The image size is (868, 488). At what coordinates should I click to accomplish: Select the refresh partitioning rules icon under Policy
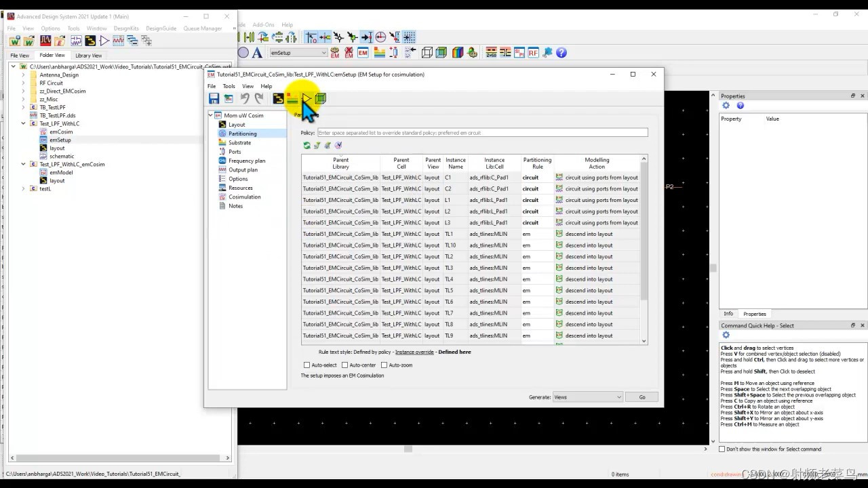[x=307, y=145]
